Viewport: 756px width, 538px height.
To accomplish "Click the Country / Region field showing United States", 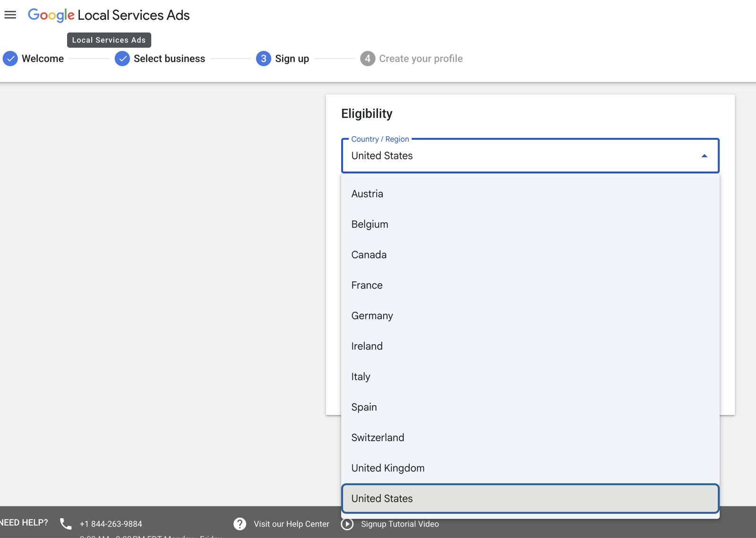I will 530,156.
